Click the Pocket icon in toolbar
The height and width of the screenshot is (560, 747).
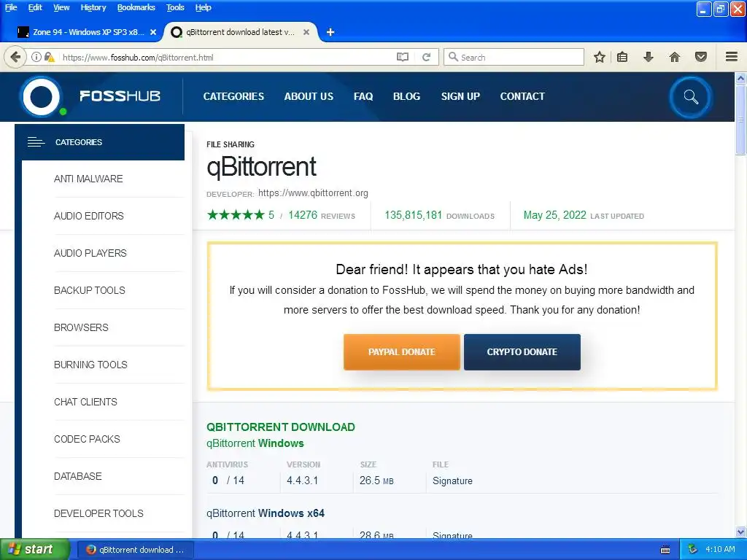point(701,57)
